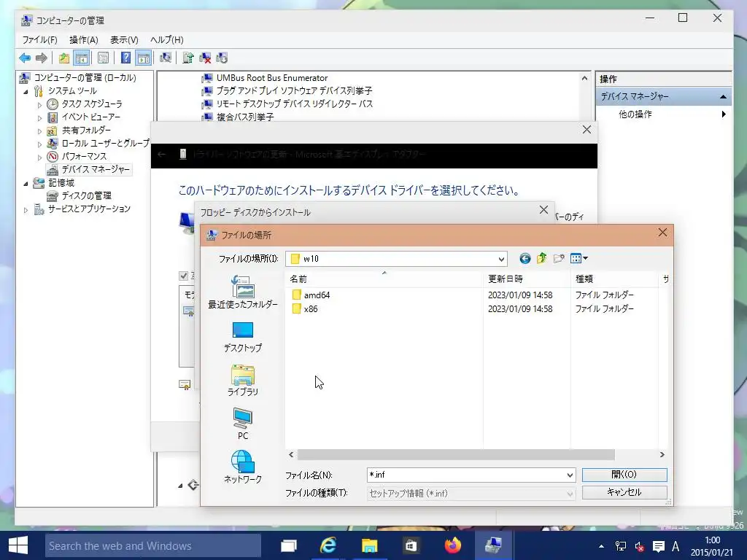Expand Task Scheduler tree node
The width and height of the screenshot is (747, 560).
[39, 105]
